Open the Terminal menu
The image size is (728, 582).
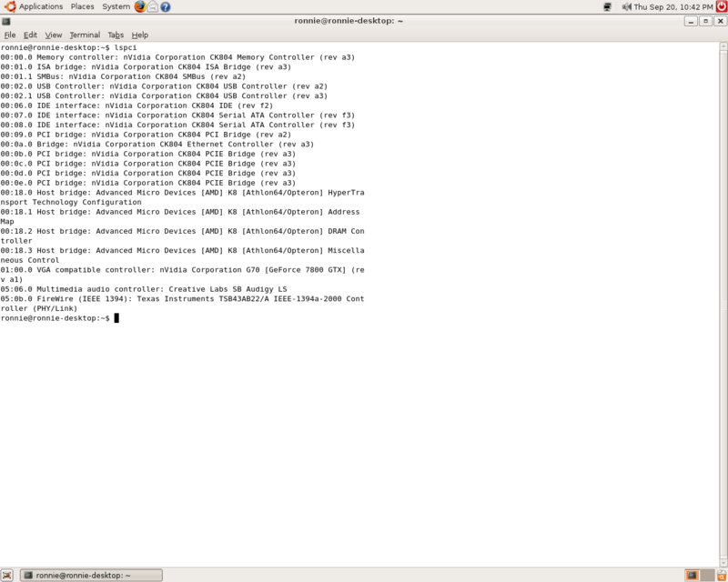[85, 35]
